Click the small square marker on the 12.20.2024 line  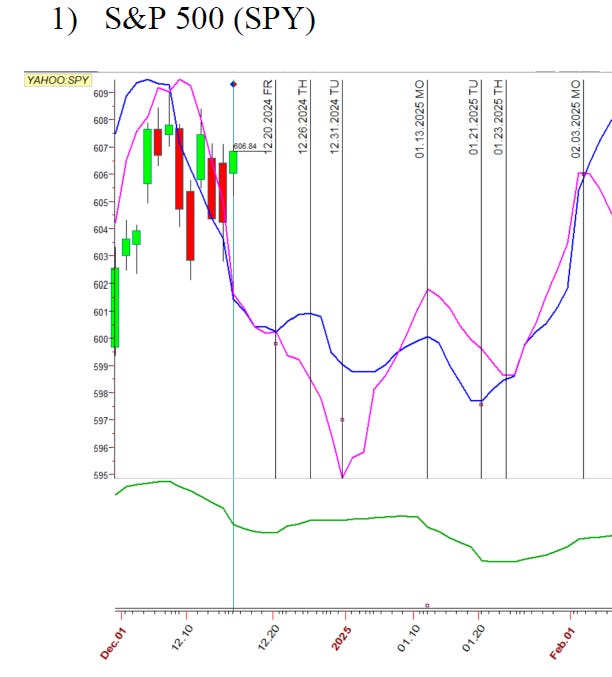click(x=276, y=344)
